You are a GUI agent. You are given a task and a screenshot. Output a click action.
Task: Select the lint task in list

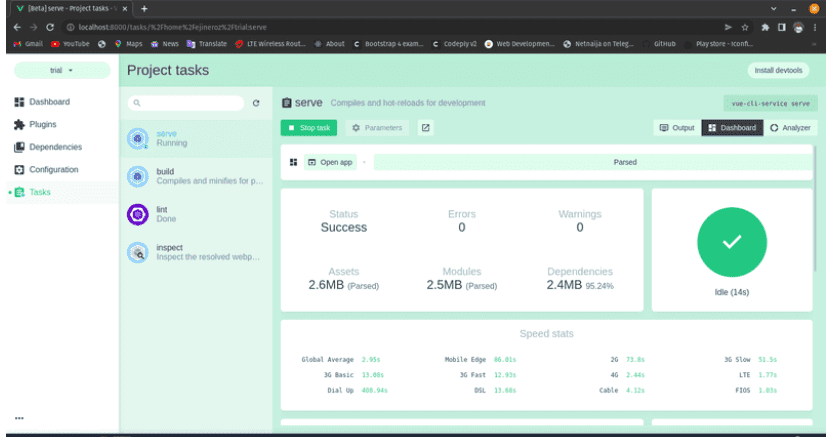click(196, 215)
